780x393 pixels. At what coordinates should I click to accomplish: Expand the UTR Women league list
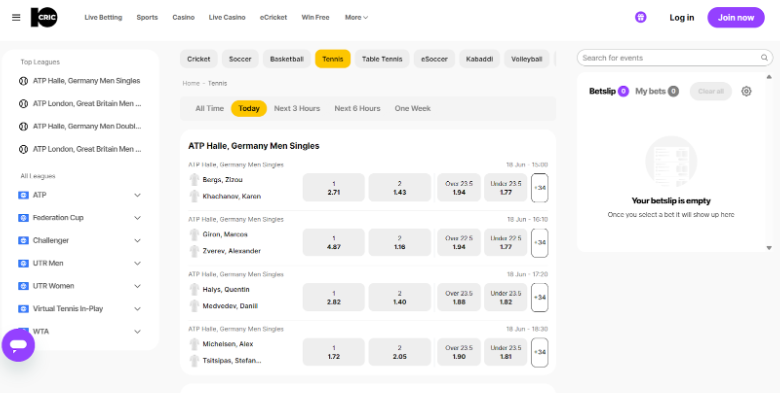point(138,286)
